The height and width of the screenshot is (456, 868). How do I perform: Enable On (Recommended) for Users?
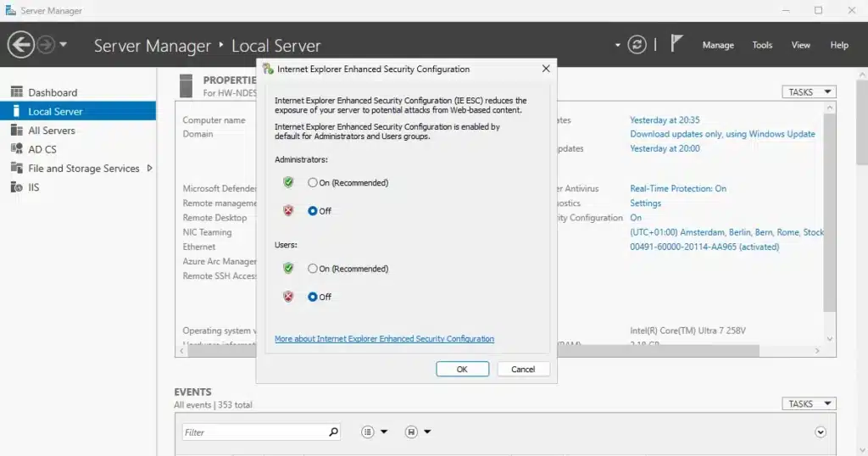click(x=313, y=269)
